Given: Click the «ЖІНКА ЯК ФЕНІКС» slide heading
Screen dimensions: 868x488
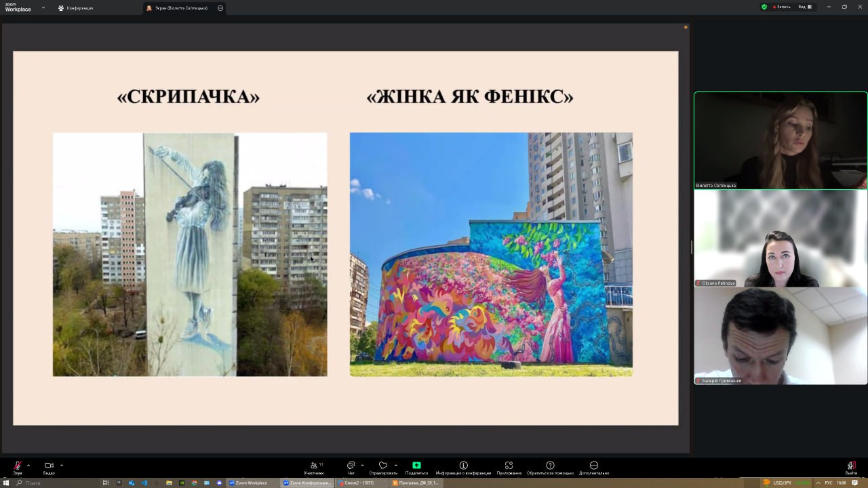Looking at the screenshot, I should click(470, 97).
